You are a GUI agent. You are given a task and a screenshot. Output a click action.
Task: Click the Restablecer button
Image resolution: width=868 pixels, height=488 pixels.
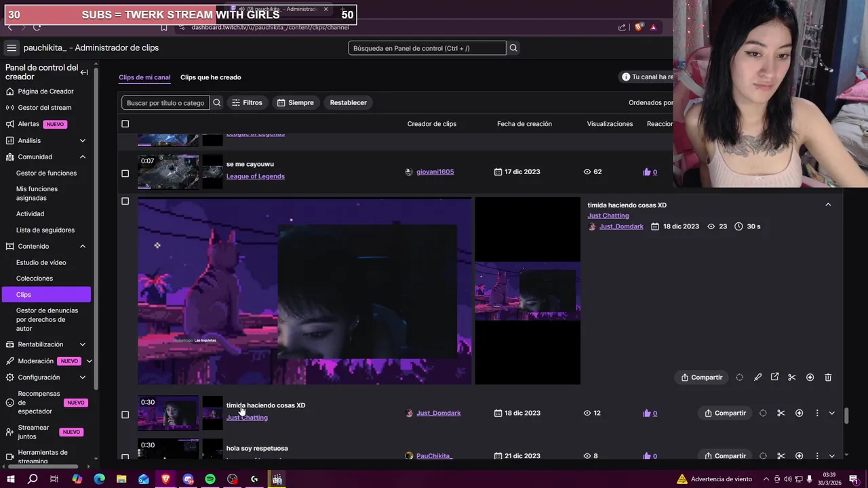pyautogui.click(x=349, y=102)
